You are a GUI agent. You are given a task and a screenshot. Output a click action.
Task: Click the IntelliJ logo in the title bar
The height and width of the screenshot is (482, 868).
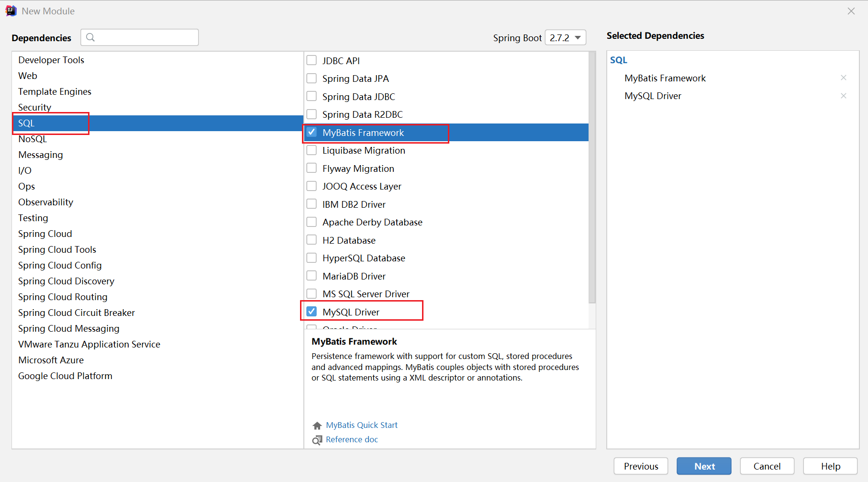pos(11,11)
